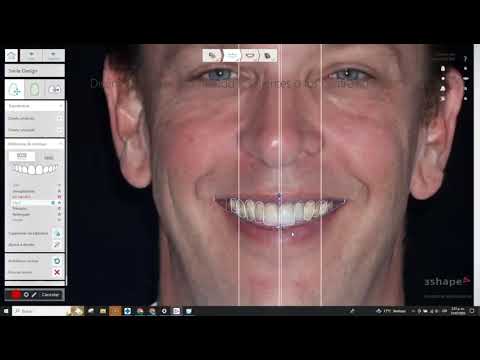480x360 pixels.
Task: Click the padlock icon on the right toolbar
Action: [x=443, y=68]
